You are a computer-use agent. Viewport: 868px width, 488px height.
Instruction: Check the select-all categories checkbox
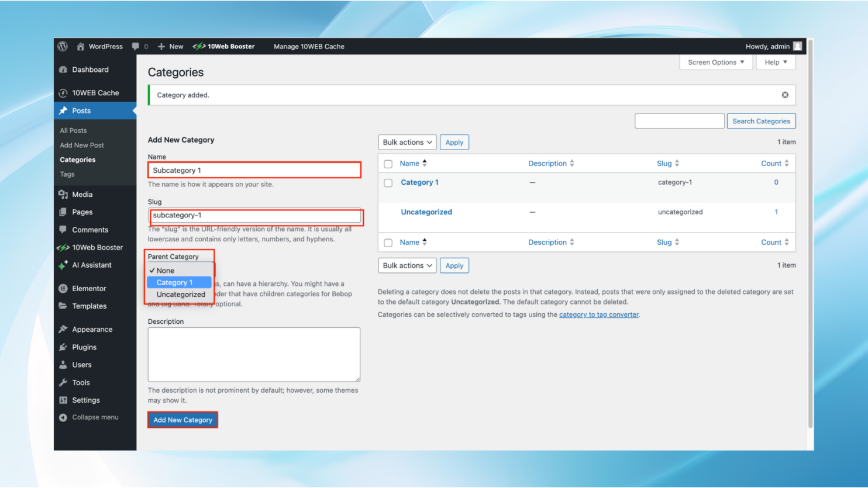(388, 164)
